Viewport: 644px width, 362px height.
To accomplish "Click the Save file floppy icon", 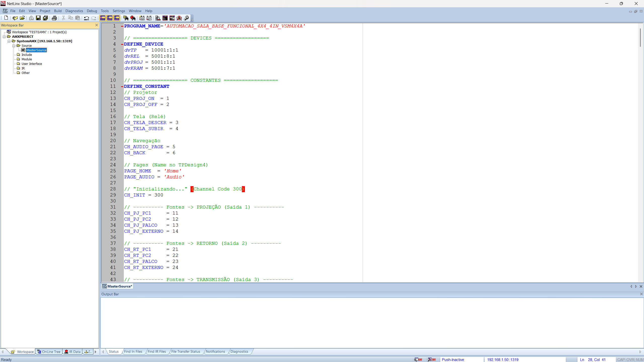I will [38, 18].
